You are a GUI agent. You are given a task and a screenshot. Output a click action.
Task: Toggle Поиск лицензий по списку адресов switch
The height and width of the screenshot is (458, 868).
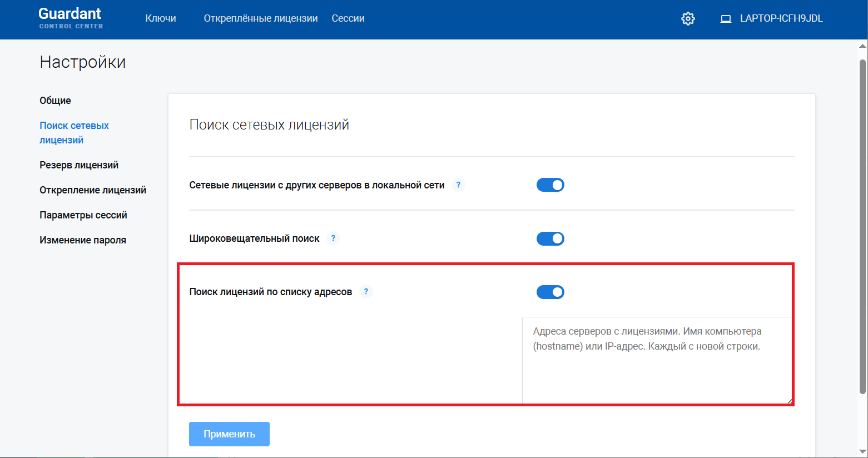(x=550, y=292)
